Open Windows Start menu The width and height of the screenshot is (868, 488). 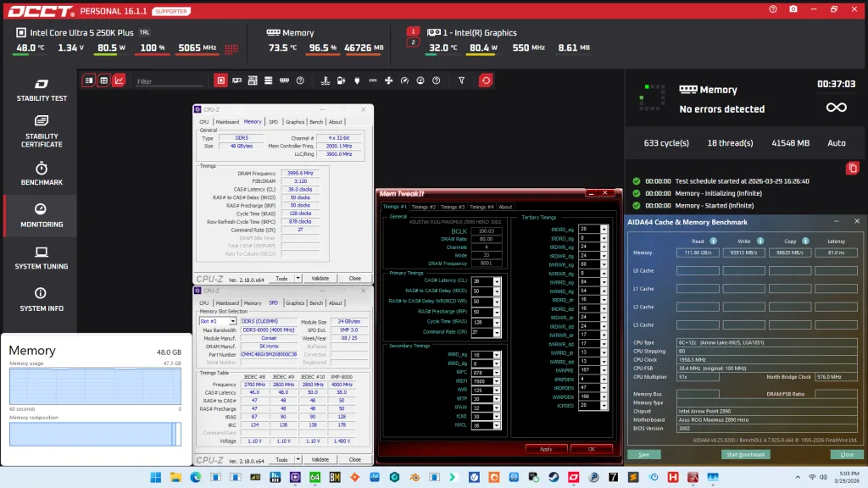pos(156,477)
